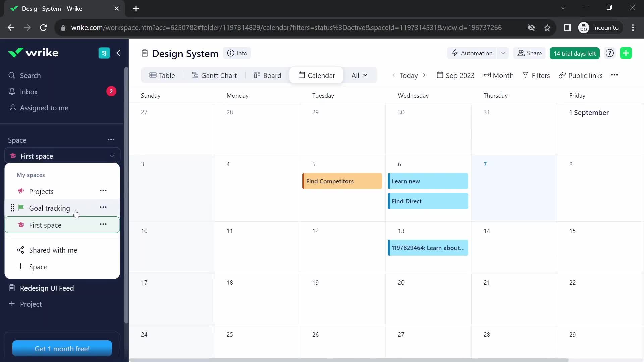
Task: Add a new Project
Action: [x=25, y=304]
